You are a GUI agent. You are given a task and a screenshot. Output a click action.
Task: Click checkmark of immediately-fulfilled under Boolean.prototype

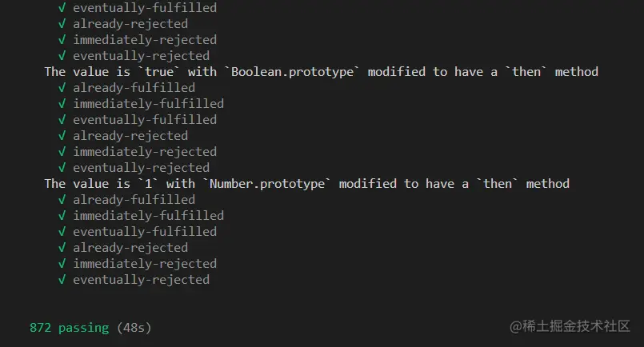(x=62, y=104)
